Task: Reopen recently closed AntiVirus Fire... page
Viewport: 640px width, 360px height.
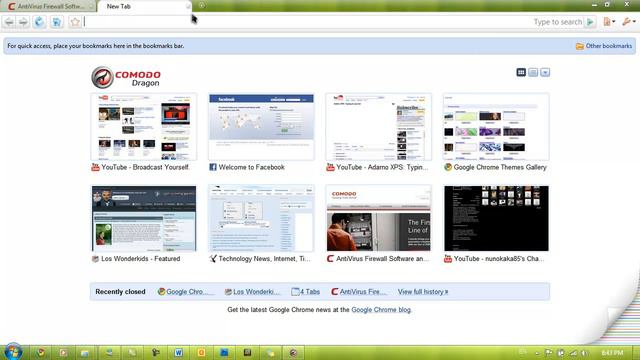Action: pos(359,292)
